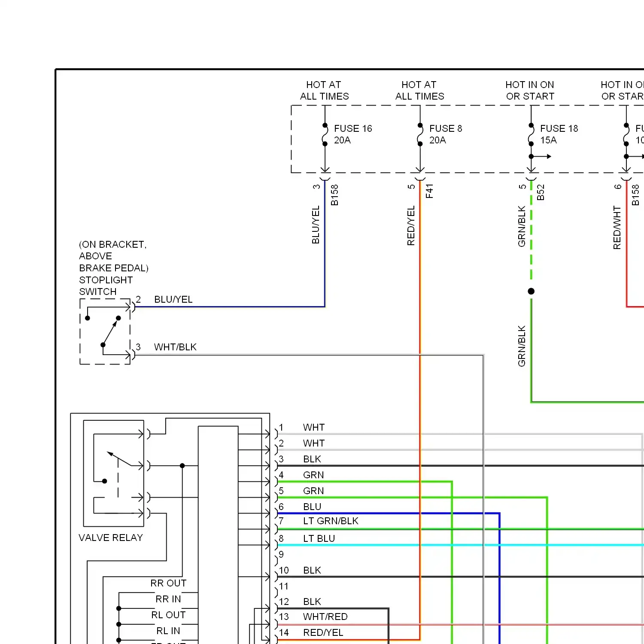This screenshot has width=644, height=644.
Task: Select WHT/BLK label at stoplight switch pin 3
Action: [x=175, y=347]
